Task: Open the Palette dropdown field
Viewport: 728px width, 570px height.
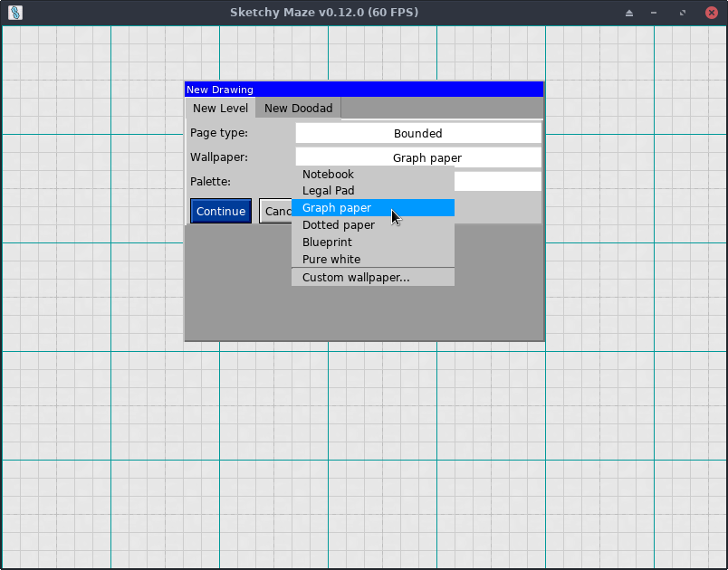Action: [497, 181]
